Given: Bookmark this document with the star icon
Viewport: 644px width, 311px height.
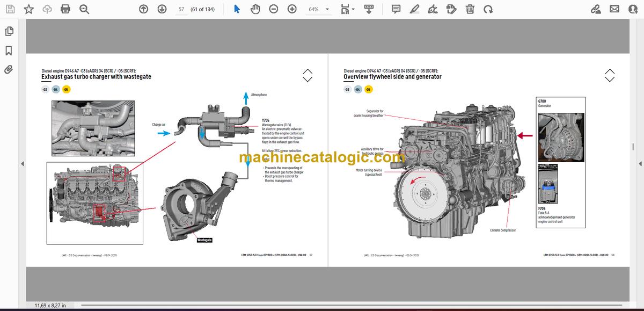Looking at the screenshot, I should (x=29, y=9).
